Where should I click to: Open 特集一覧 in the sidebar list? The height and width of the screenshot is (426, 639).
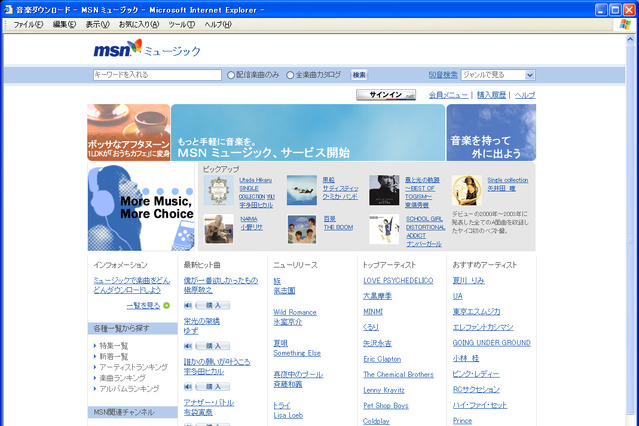tap(114, 346)
